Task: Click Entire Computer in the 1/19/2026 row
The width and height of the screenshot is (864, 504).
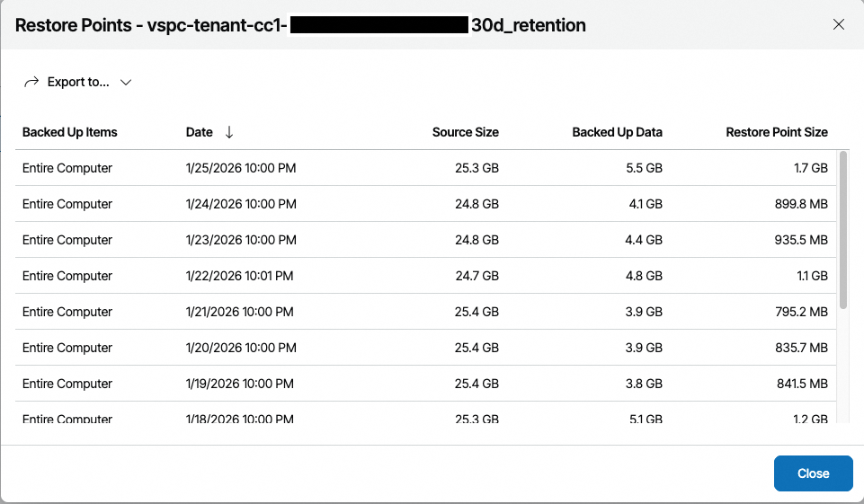Action: [67, 384]
